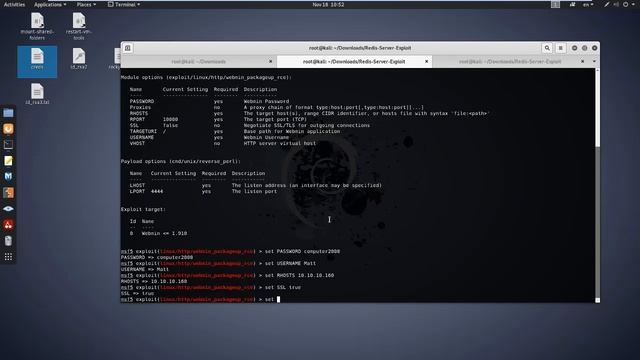Click the network users icon in top bar
The height and width of the screenshot is (360, 640).
point(572,4)
